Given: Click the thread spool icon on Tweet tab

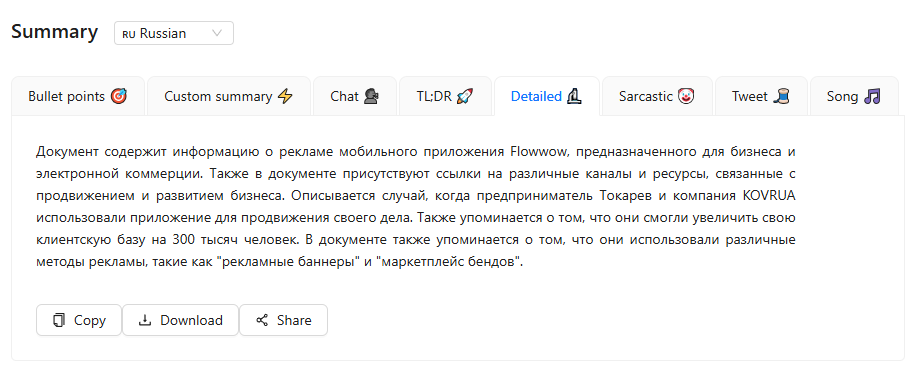Looking at the screenshot, I should [781, 96].
